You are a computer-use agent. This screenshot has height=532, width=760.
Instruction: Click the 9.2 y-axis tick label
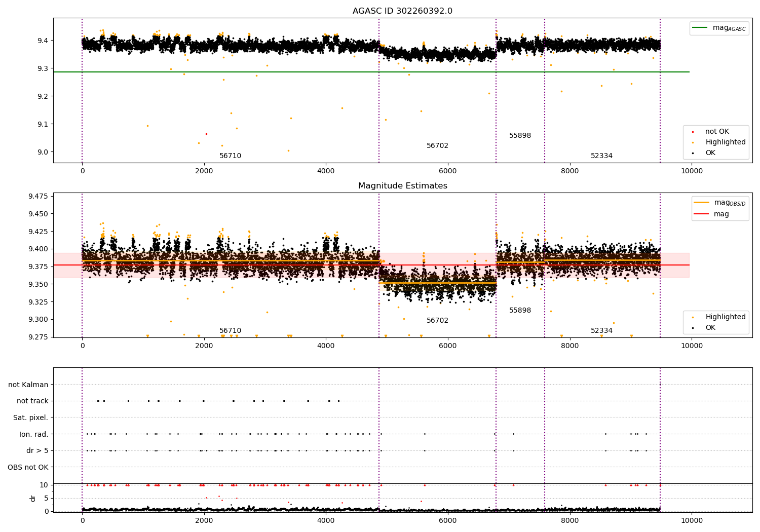pos(43,96)
